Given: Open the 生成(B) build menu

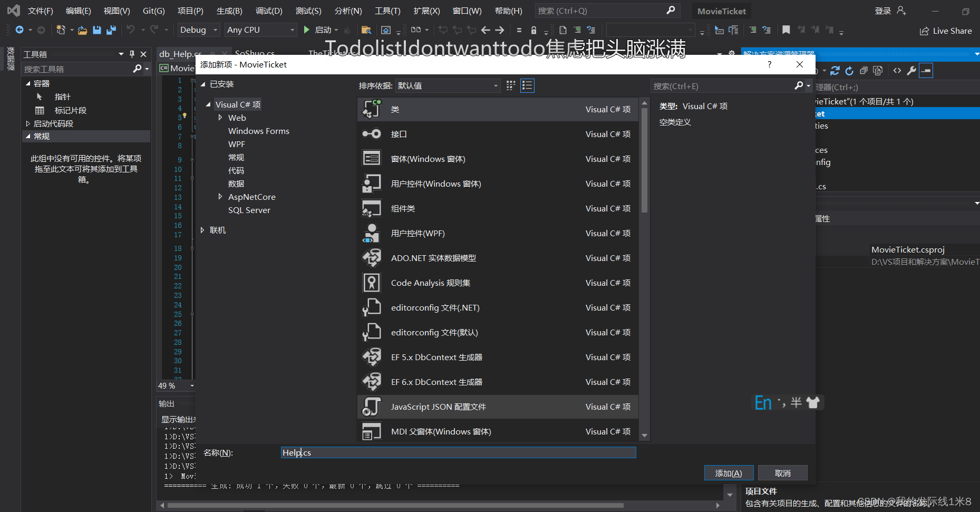Looking at the screenshot, I should tap(229, 11).
